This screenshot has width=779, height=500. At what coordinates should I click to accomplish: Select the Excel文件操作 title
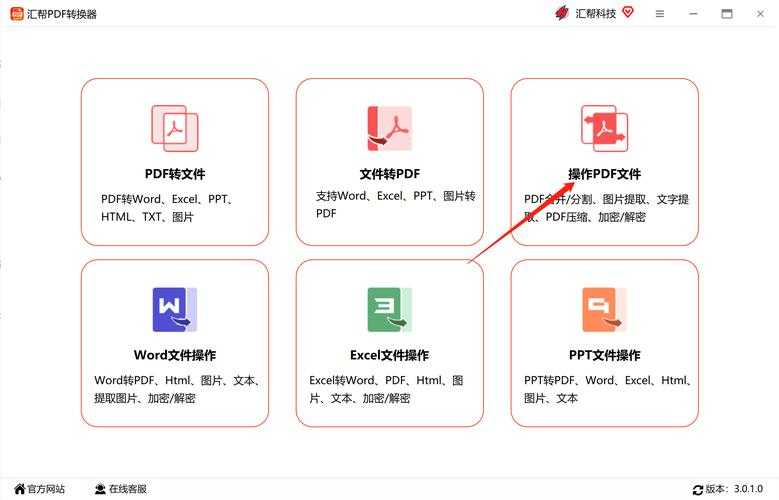[x=390, y=355]
